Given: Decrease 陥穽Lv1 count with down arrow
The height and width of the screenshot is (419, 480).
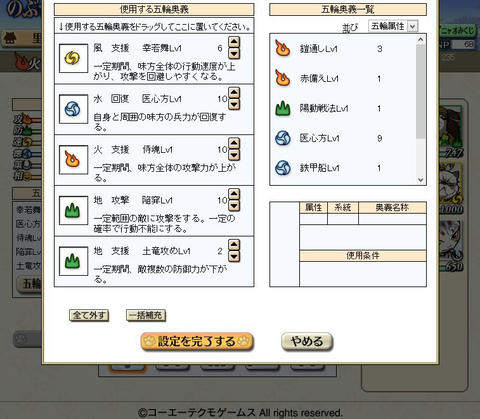Looking at the screenshot, I should (234, 206).
